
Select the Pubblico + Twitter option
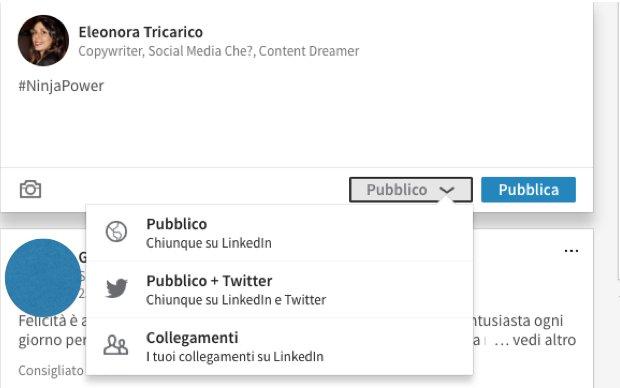click(279, 290)
